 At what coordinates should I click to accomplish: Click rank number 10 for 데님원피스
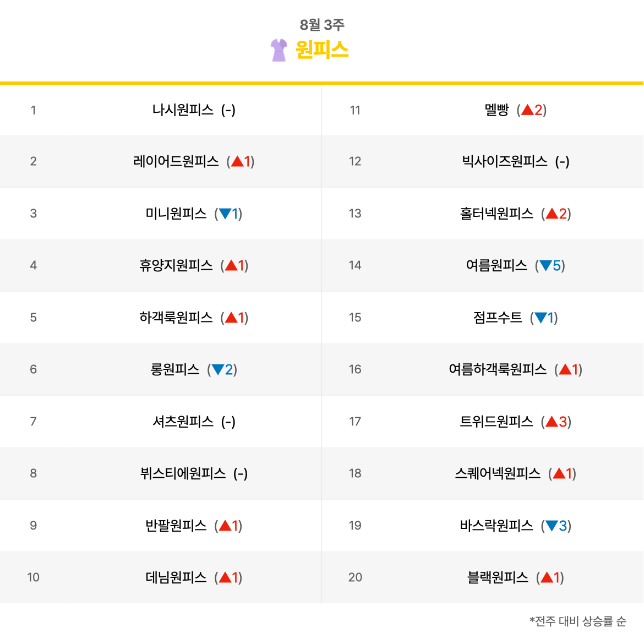coord(34,577)
